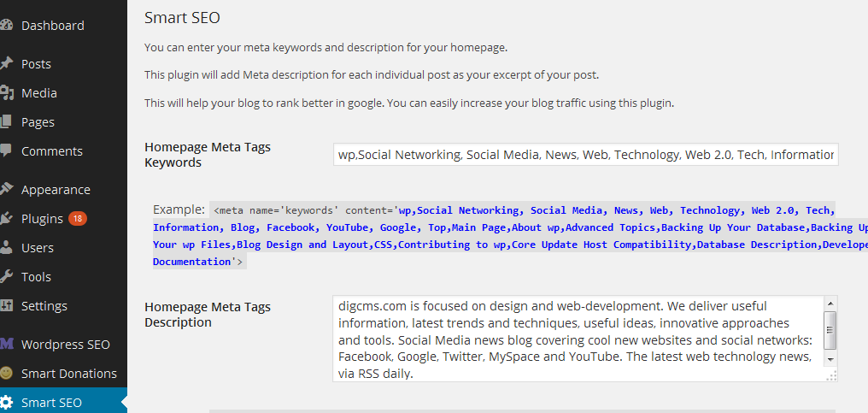Focus the Homepage Meta Tags Keywords field

[586, 155]
